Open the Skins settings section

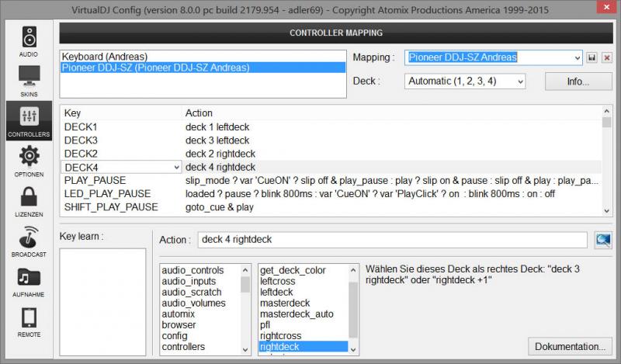(29, 80)
